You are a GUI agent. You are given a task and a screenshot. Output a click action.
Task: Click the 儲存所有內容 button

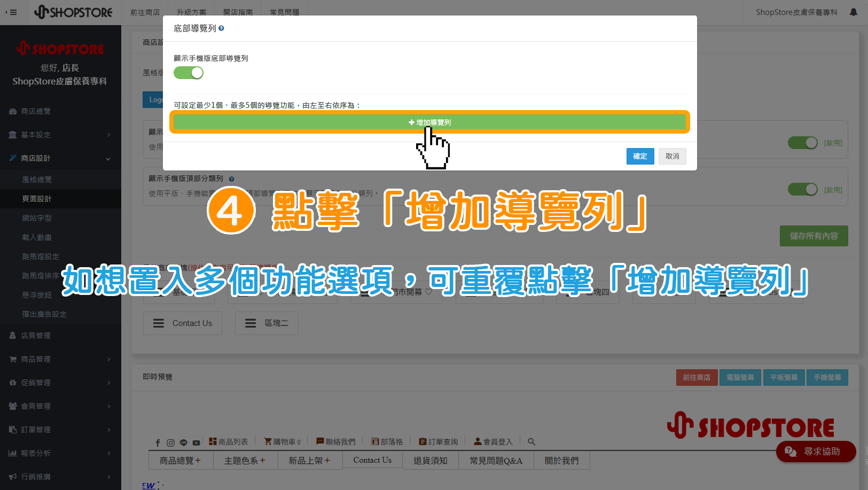(x=814, y=236)
